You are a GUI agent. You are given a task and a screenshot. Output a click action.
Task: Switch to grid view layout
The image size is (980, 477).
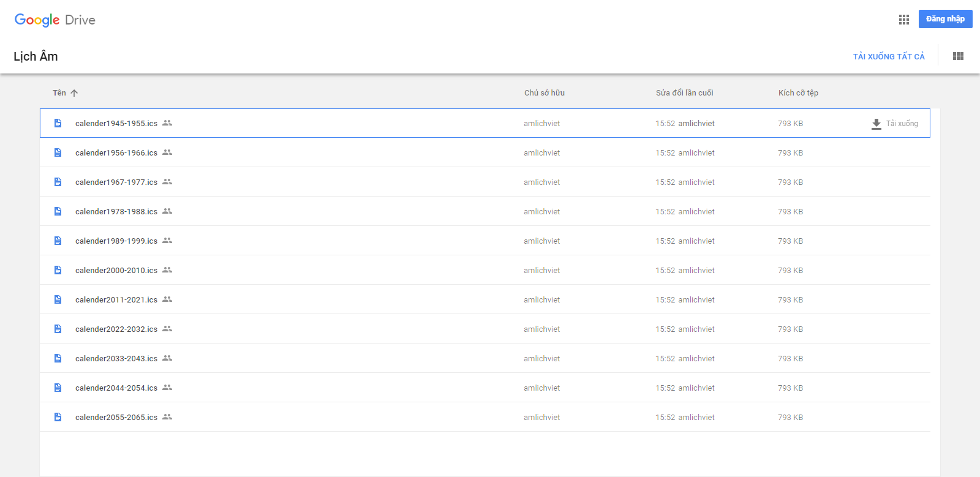point(958,56)
